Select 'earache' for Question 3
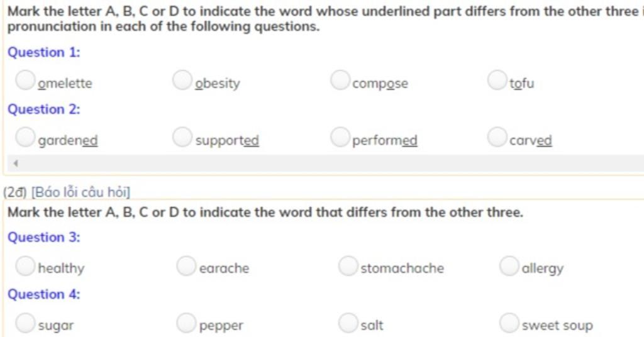This screenshot has height=337, width=644. coord(186,266)
